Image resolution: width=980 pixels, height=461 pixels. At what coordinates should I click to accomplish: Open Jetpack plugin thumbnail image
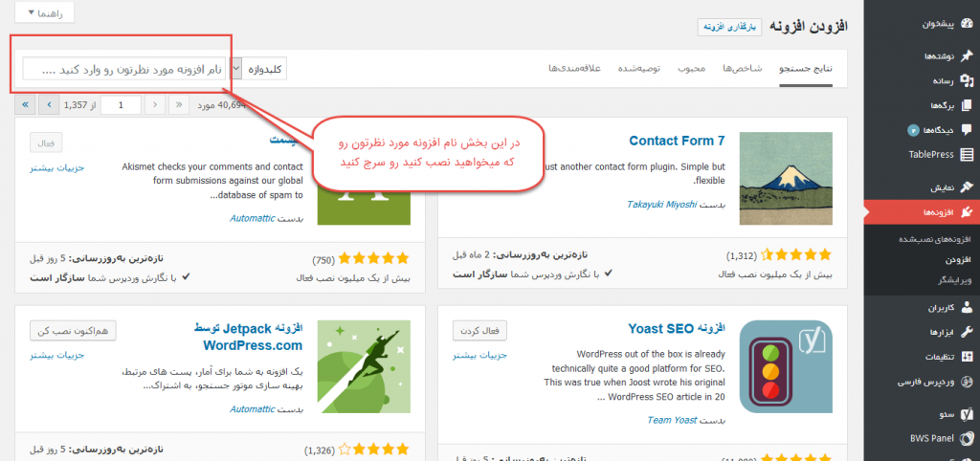tap(364, 366)
